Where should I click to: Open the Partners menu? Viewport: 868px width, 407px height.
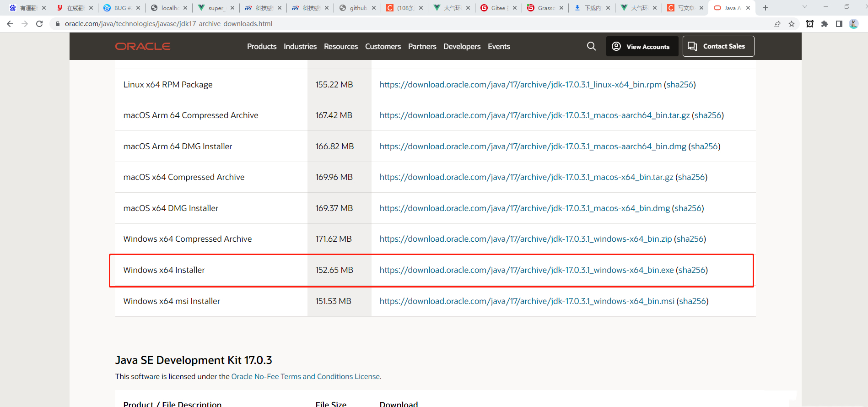tap(422, 46)
